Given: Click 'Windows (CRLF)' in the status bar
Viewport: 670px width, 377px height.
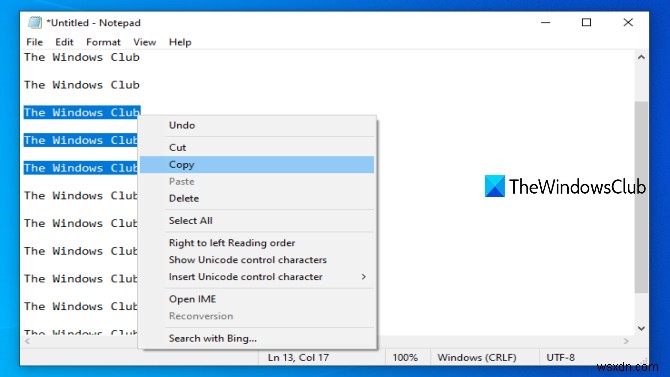Looking at the screenshot, I should (477, 357).
